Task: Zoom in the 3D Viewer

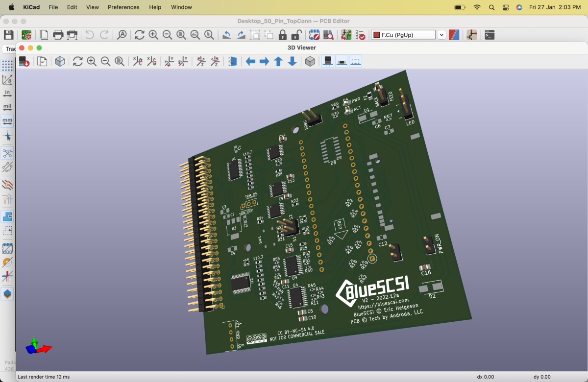Action: pos(92,61)
